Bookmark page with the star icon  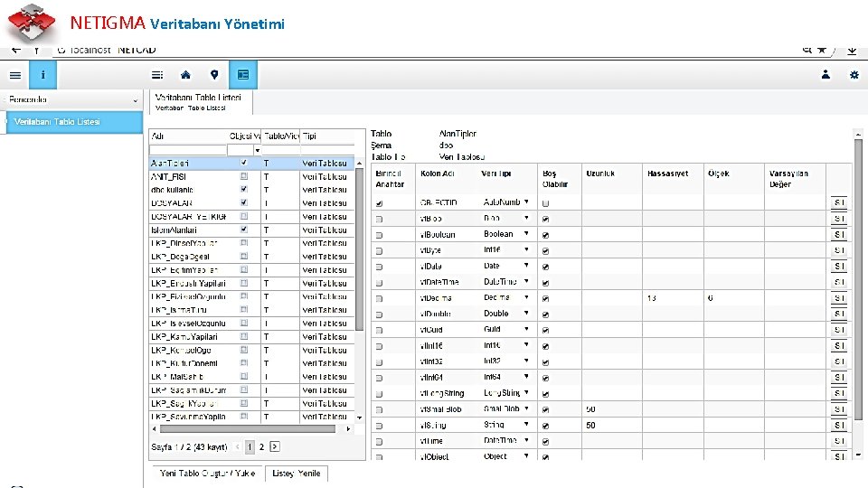[x=822, y=50]
